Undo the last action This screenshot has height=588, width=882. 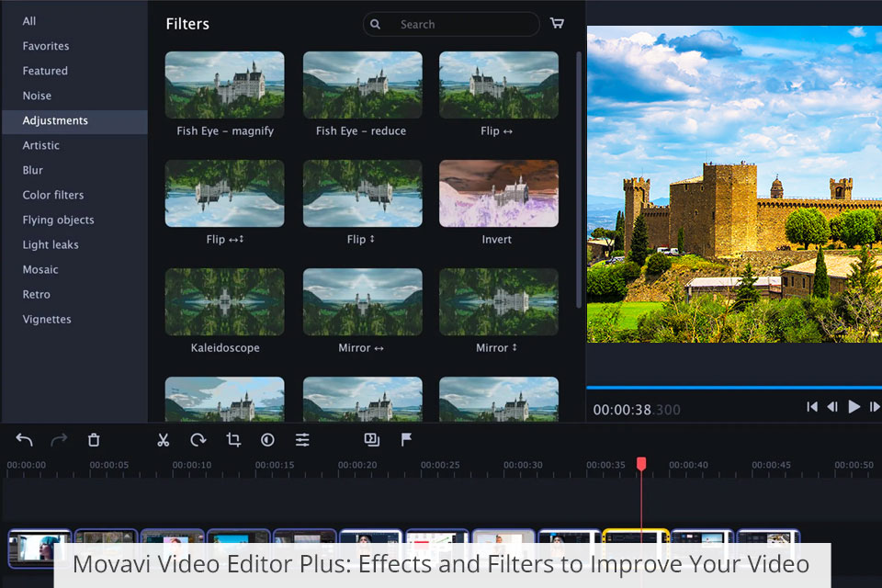coord(24,439)
